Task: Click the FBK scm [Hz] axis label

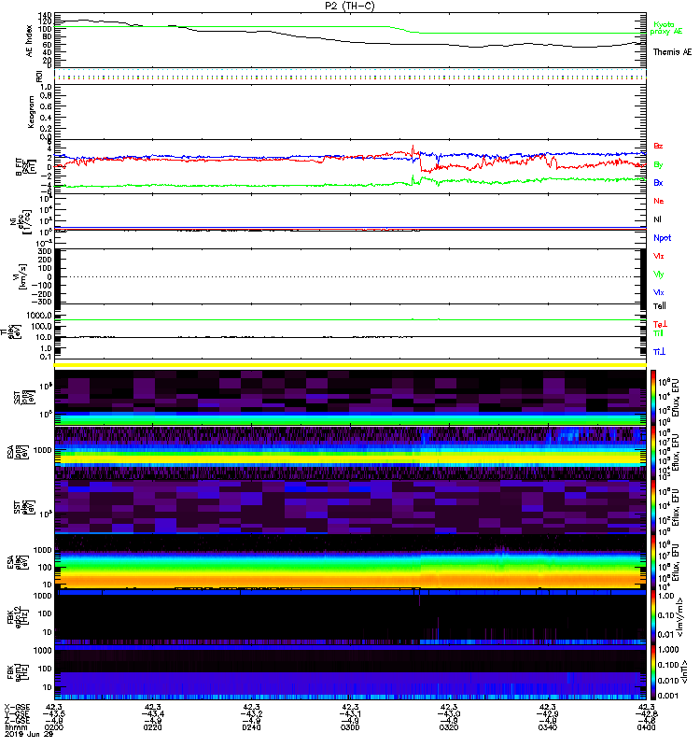Action: coord(18,672)
